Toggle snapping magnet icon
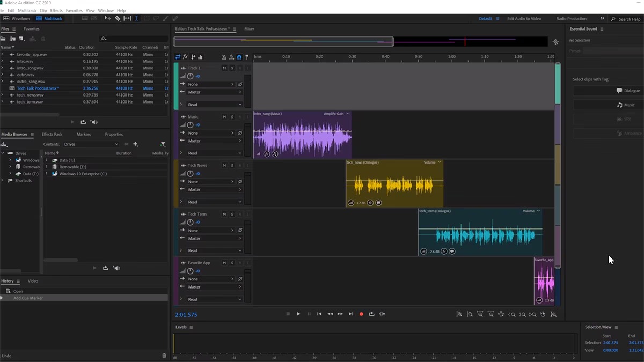 (x=239, y=57)
